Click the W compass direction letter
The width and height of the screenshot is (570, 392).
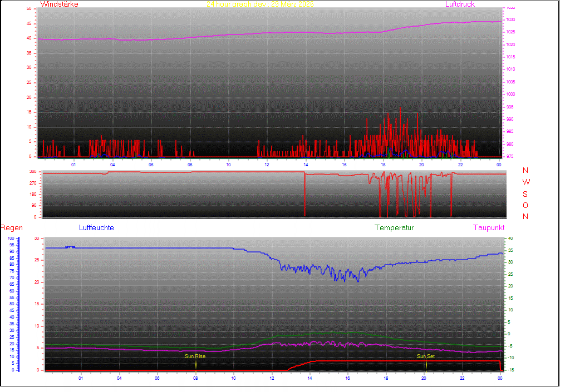click(x=526, y=182)
